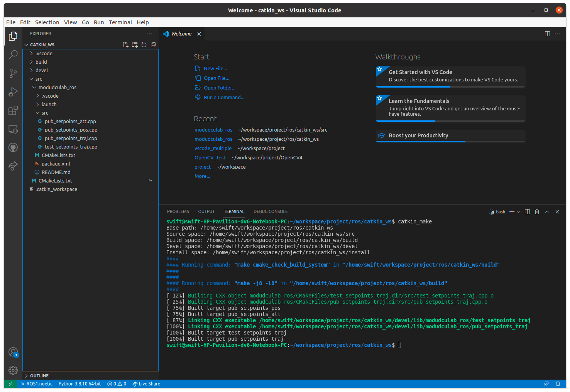Open the Selection menu

coord(47,22)
